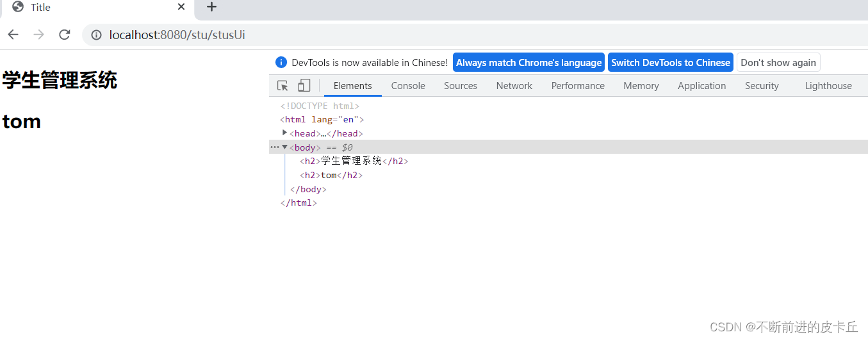Switch to the Elements tab
868x339 pixels.
tap(352, 86)
